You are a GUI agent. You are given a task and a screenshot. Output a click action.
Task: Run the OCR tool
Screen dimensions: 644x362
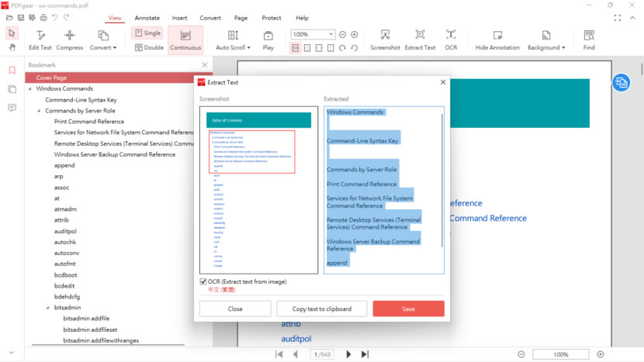click(451, 40)
